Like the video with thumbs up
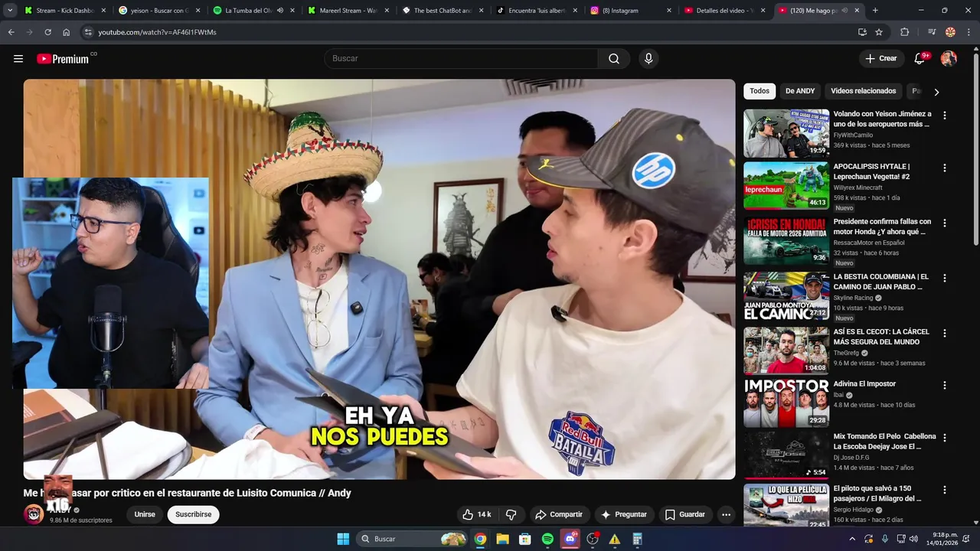980x551 pixels. click(476, 514)
